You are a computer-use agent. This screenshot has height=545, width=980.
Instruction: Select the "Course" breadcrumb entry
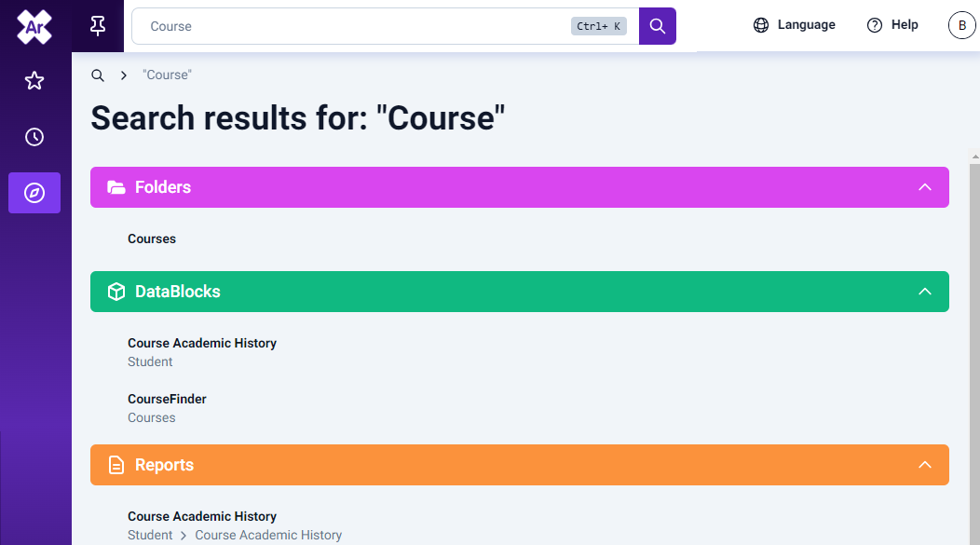[x=167, y=75]
